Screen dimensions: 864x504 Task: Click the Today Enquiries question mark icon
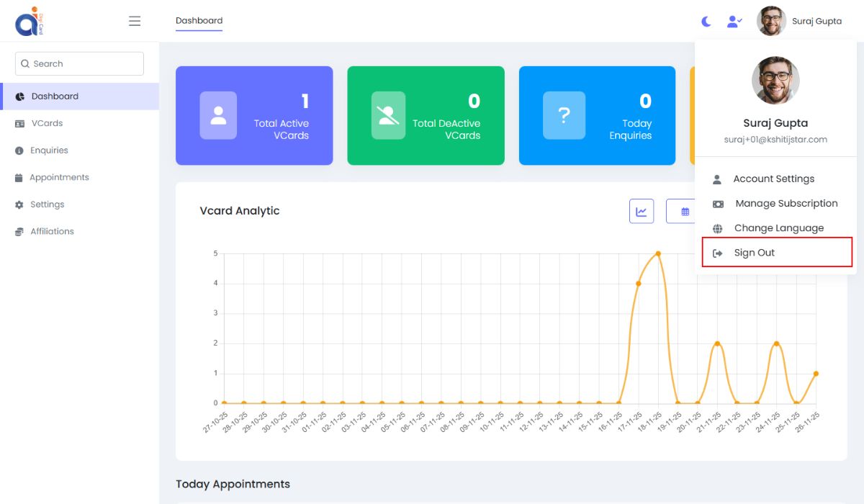pyautogui.click(x=564, y=115)
